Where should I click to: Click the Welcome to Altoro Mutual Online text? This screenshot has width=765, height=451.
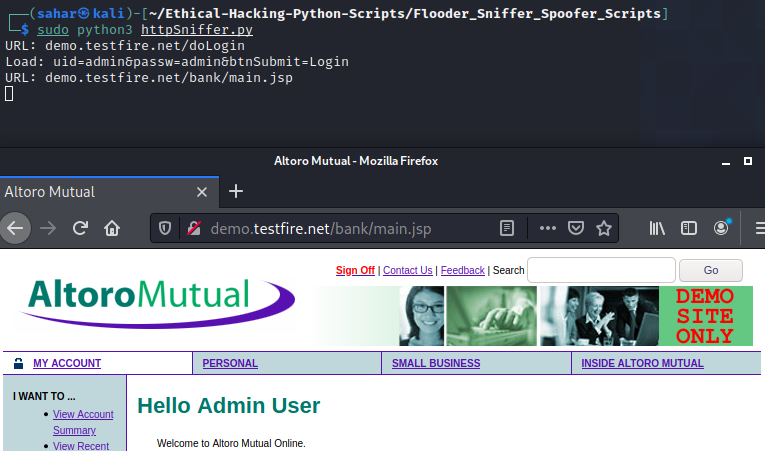point(231,443)
